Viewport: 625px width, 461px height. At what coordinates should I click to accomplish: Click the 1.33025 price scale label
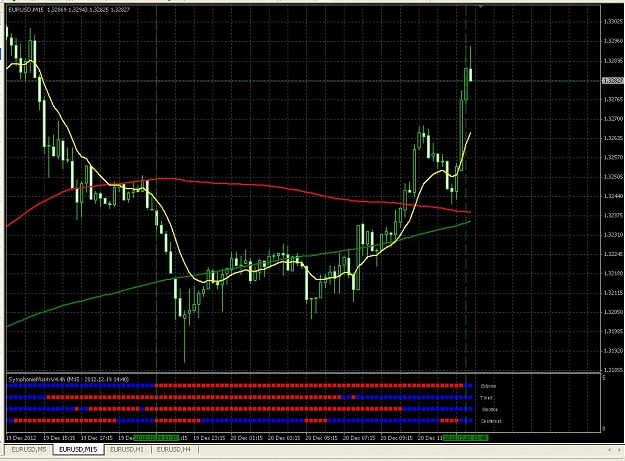pyautogui.click(x=613, y=21)
